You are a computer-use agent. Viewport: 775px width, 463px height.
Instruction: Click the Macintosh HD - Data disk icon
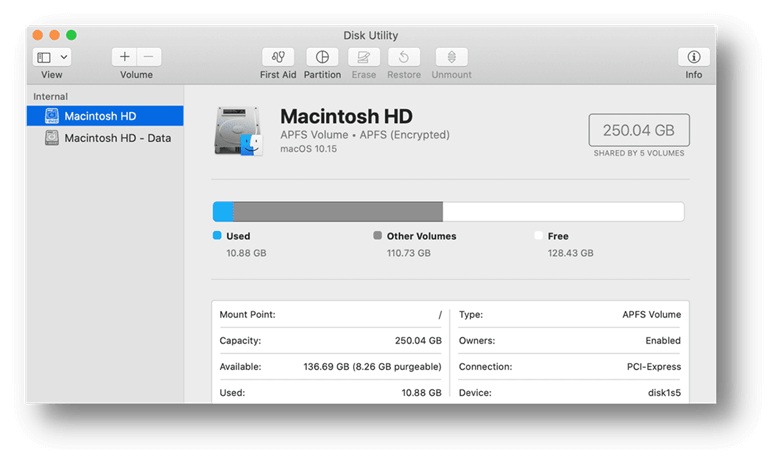(51, 138)
